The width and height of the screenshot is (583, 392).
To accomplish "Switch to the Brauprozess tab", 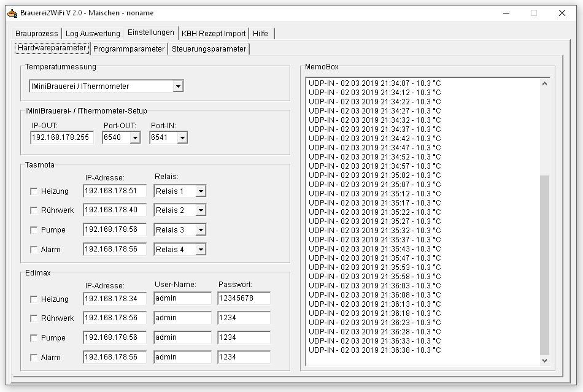I will [x=37, y=34].
